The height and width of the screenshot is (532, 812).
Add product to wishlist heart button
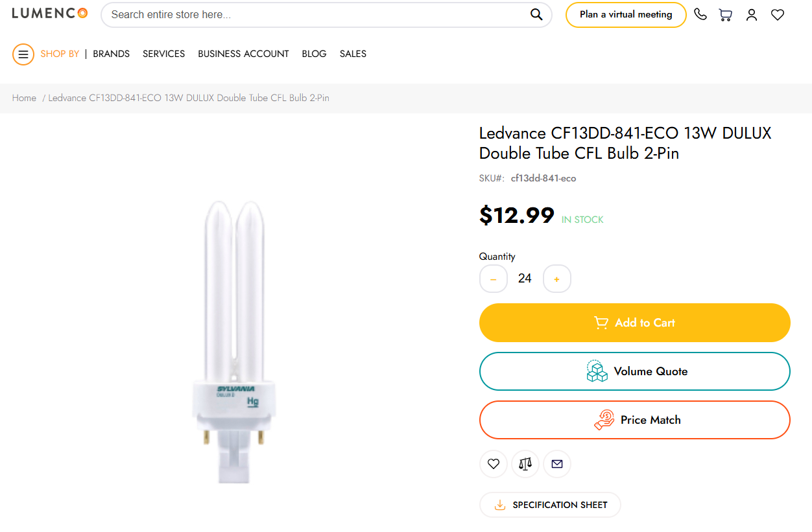click(493, 464)
